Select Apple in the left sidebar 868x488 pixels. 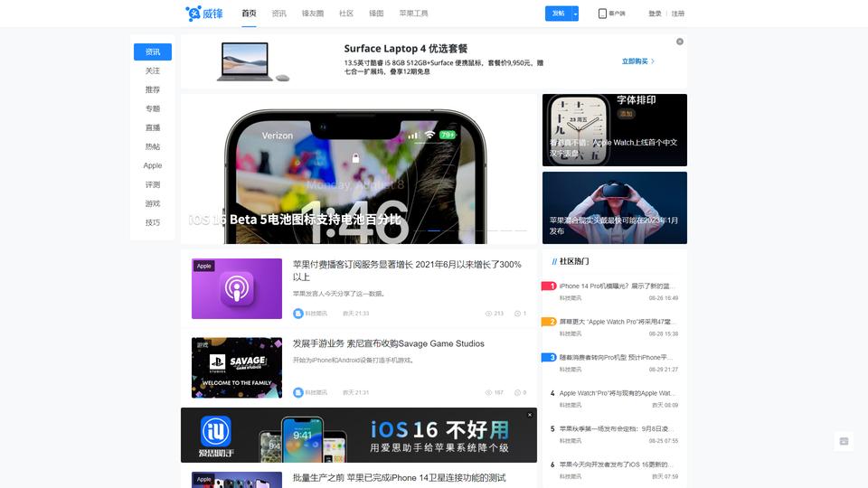coord(153,165)
